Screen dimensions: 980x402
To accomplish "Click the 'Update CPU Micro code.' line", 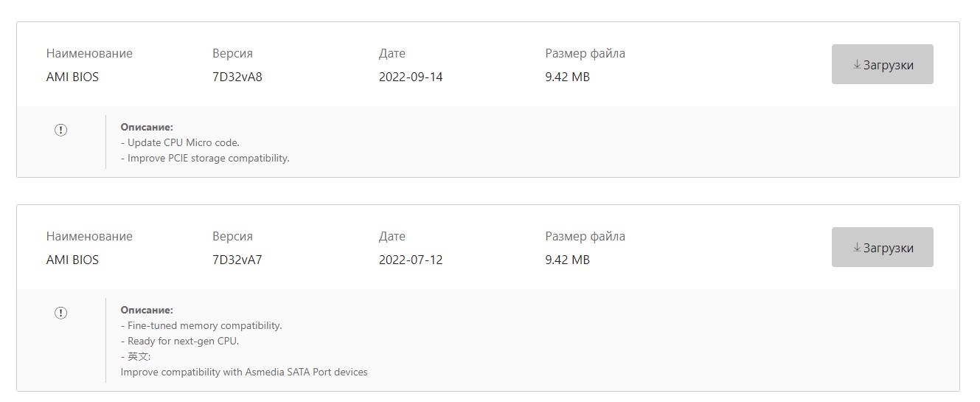I will (181, 142).
